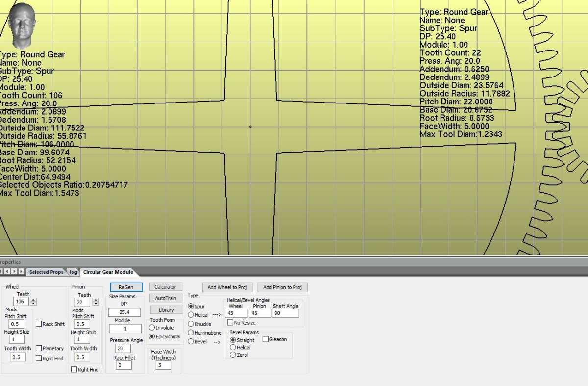Focus the Pinion Teeth field
Viewport: 588px width, 386px height.
coord(83,302)
